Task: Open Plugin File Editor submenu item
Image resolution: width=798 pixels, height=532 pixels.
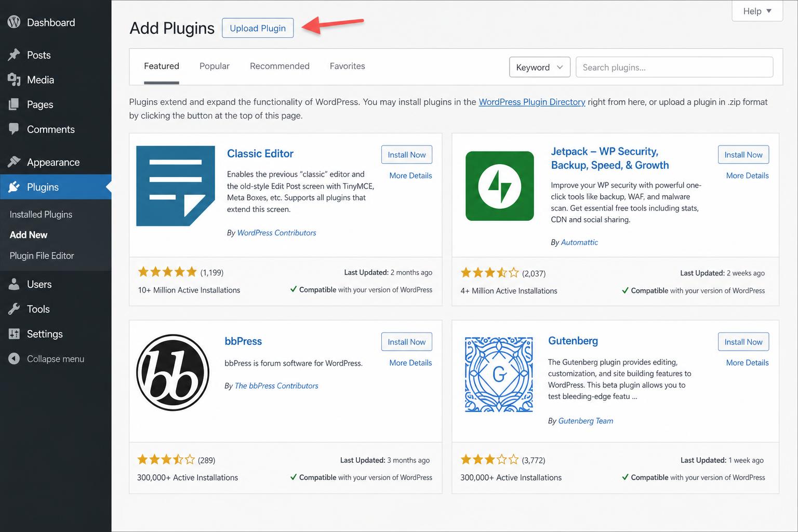Action: (42, 256)
